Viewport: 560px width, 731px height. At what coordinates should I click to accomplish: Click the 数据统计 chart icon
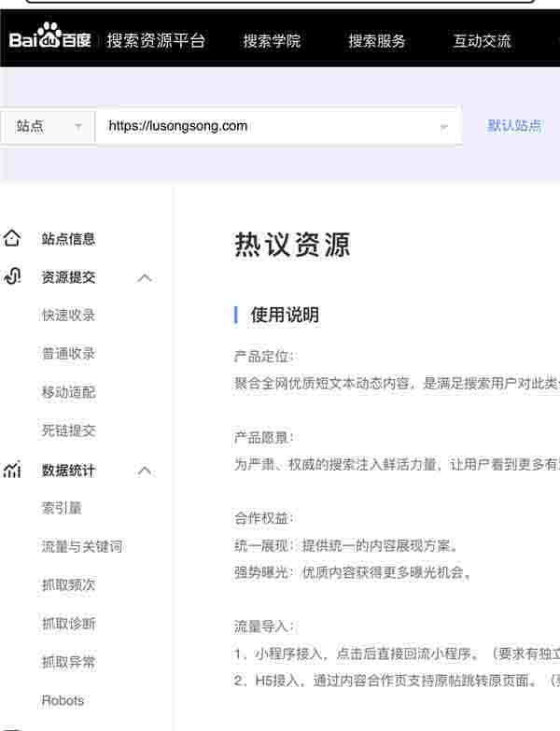[x=12, y=470]
